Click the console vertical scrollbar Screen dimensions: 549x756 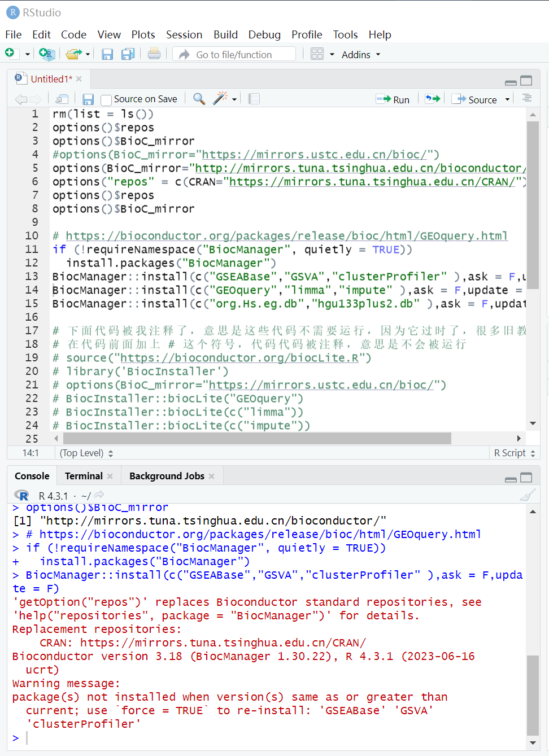pos(533,694)
